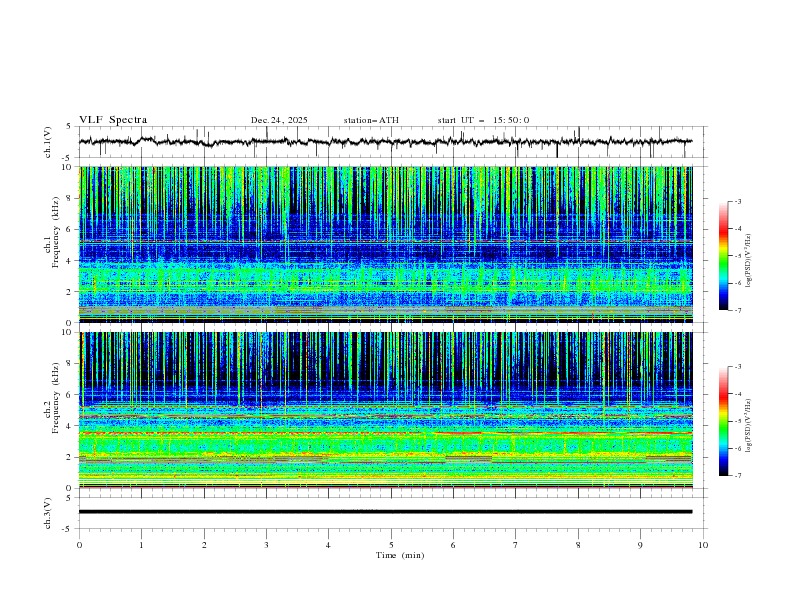Click inside the ch.1 frequency spectrogram
The image size is (792, 612).
tap(390, 244)
